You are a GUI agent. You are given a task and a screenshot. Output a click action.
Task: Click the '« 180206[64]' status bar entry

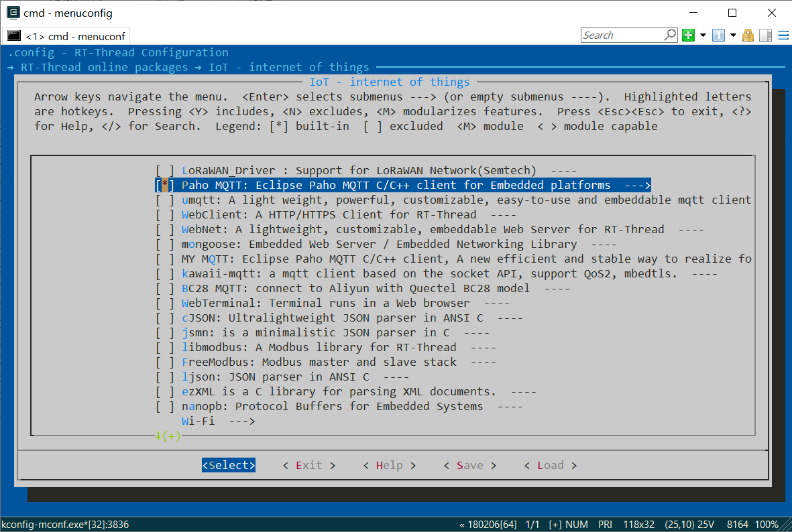point(488,525)
